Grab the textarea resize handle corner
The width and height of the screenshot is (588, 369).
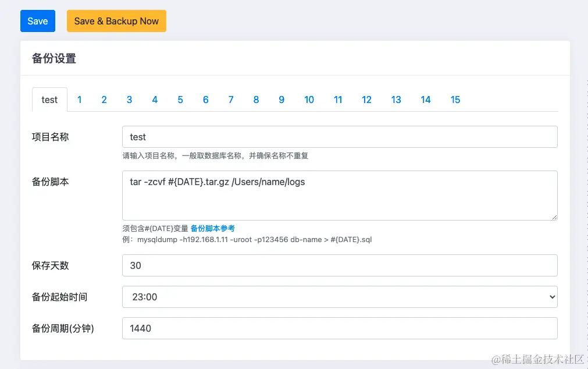coord(554,217)
